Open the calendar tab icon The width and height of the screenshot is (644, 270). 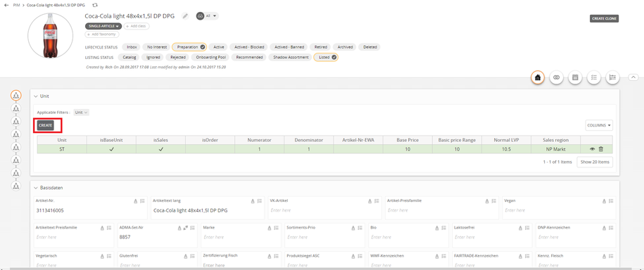click(575, 77)
